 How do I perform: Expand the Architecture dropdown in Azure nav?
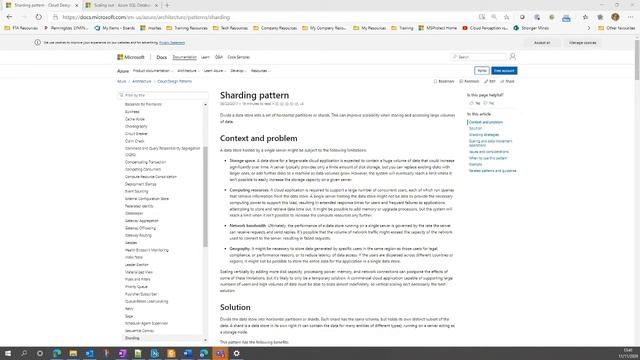188,71
